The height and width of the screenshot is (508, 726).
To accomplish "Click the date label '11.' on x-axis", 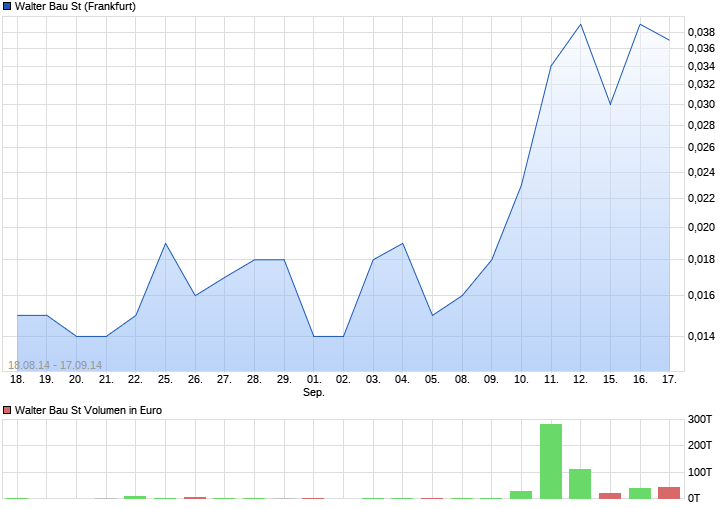I will point(551,379).
